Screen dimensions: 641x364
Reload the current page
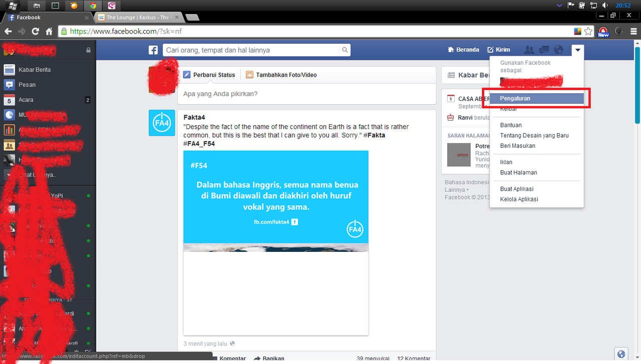coord(36,31)
